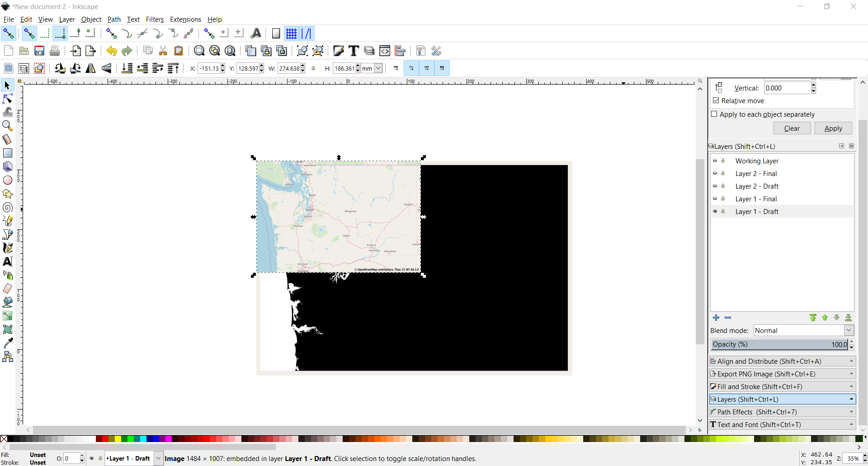Pick the red swatch in palette
This screenshot has width=868, height=466.
(105, 439)
